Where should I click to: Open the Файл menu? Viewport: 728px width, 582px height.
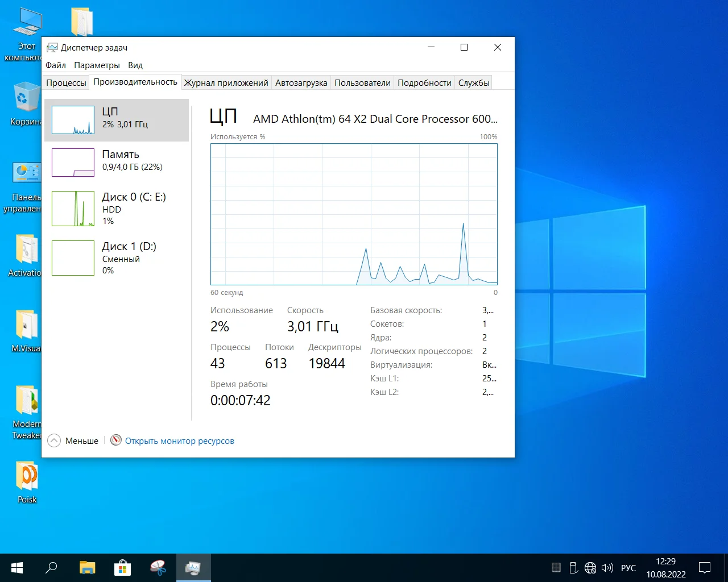pos(56,65)
